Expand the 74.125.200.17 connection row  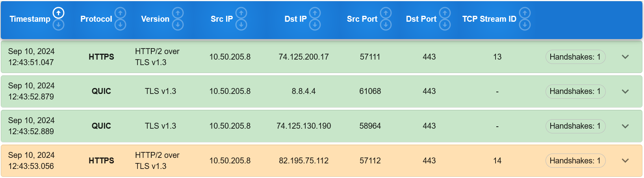(625, 57)
